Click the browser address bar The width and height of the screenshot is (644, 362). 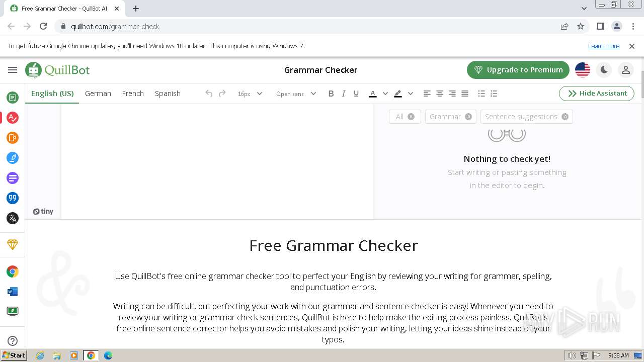click(307, 27)
